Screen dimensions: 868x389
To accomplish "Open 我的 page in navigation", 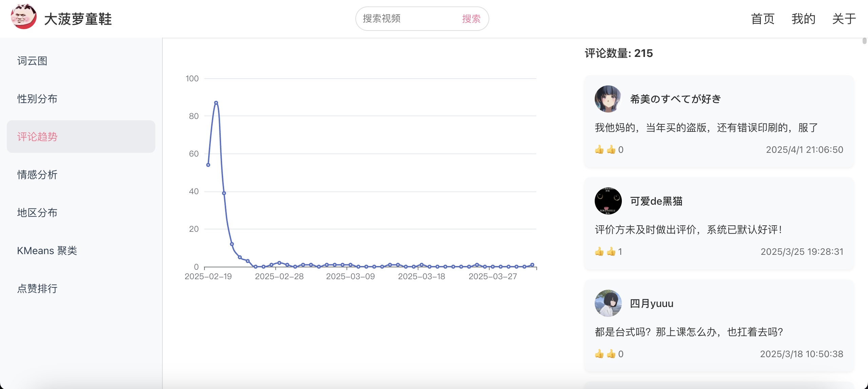I will (x=803, y=19).
